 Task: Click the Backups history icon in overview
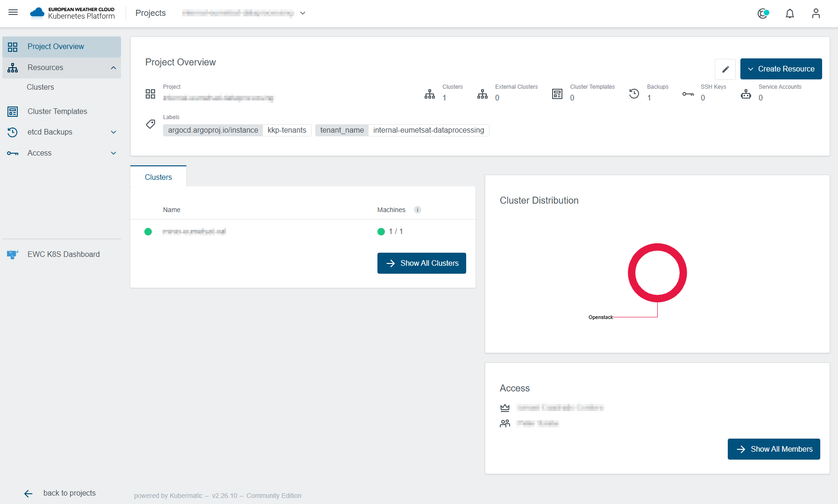click(634, 93)
